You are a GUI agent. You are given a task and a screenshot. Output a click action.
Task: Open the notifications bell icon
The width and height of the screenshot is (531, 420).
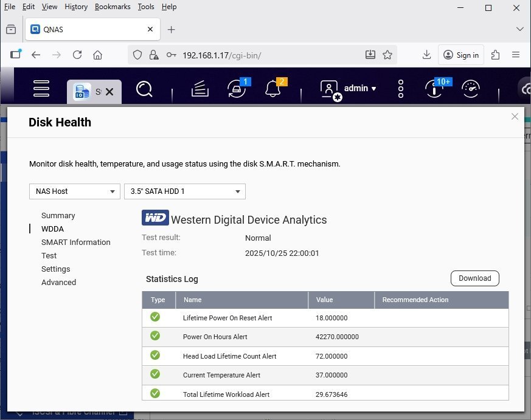273,89
